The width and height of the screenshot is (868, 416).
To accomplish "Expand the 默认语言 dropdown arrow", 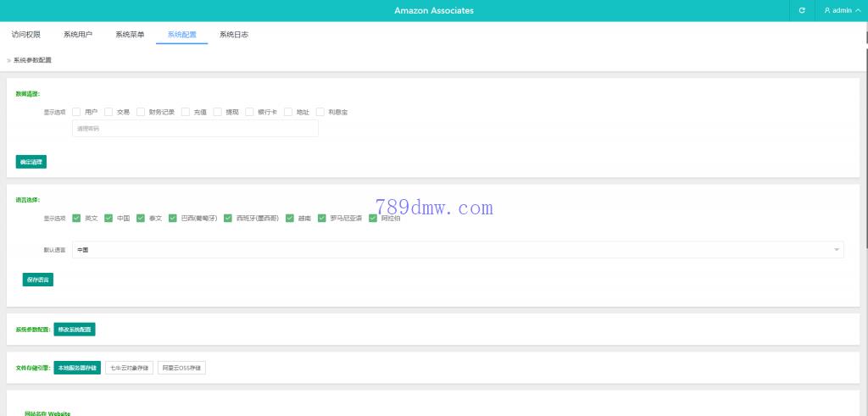I will (837, 250).
